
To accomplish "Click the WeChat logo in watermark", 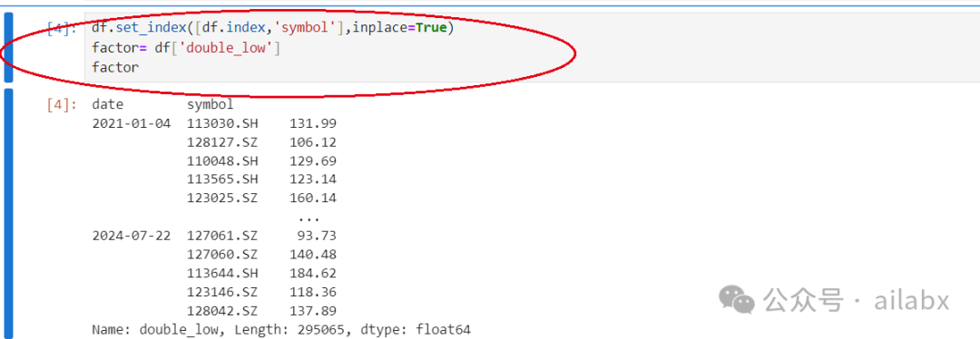I will click(x=737, y=300).
